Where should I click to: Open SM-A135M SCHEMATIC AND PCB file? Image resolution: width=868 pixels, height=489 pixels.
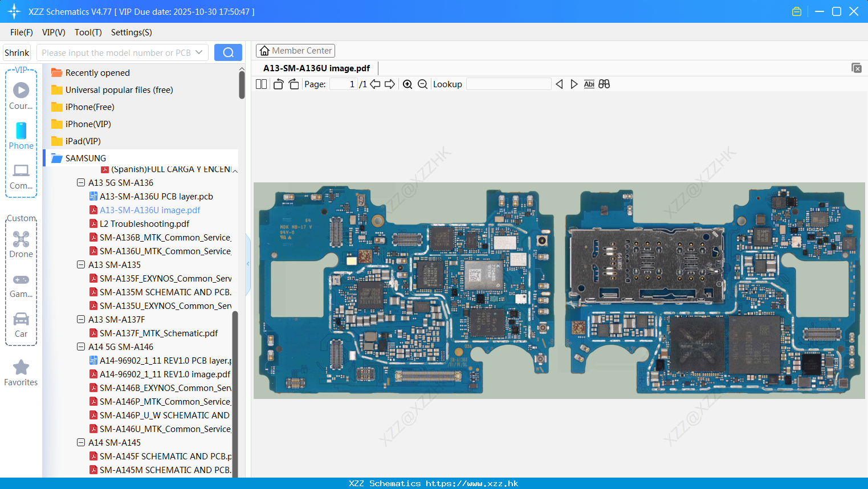click(165, 292)
